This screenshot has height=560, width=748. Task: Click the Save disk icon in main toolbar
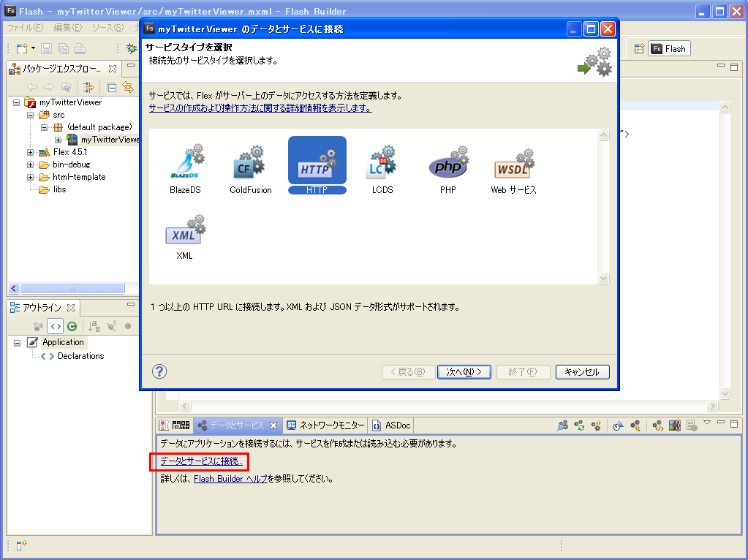coord(46,48)
